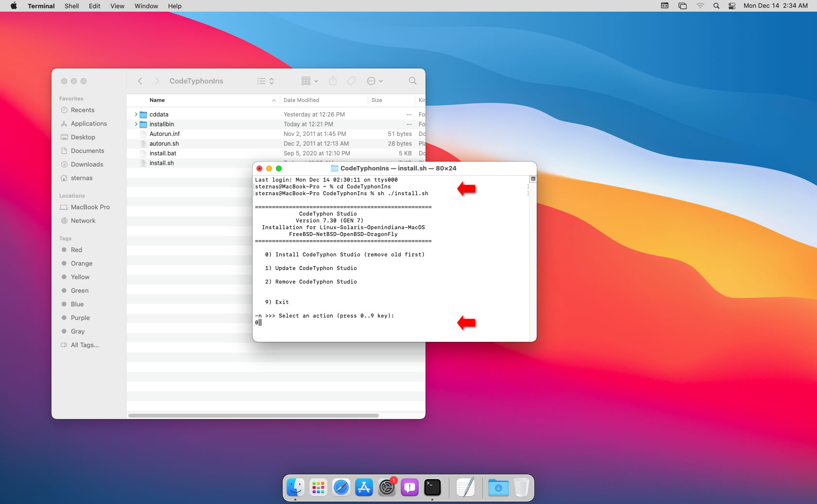
Task: Select Applications in Finder sidebar
Action: click(x=84, y=124)
